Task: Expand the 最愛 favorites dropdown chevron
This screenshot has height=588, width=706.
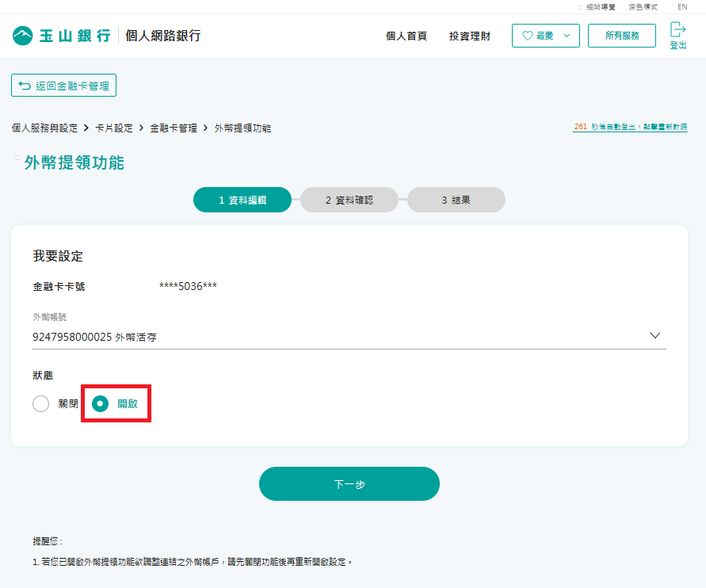Action: (567, 36)
